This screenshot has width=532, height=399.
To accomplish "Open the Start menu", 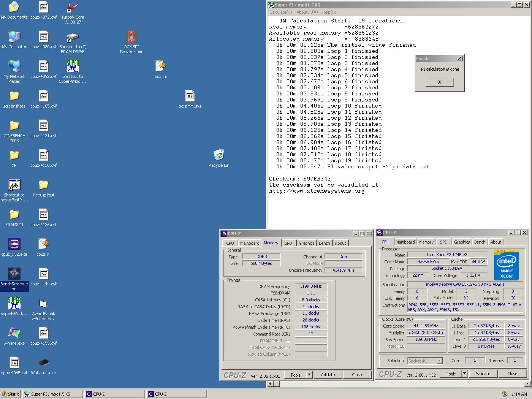I will tap(11, 394).
